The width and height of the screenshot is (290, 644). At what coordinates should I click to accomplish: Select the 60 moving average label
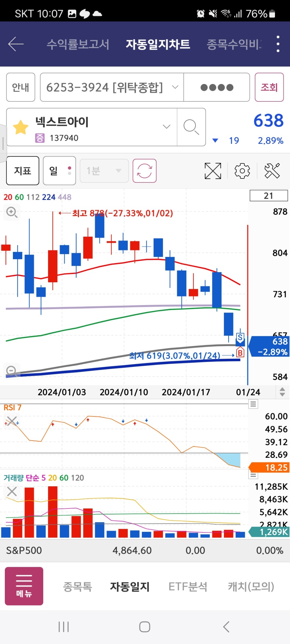pyautogui.click(x=19, y=197)
